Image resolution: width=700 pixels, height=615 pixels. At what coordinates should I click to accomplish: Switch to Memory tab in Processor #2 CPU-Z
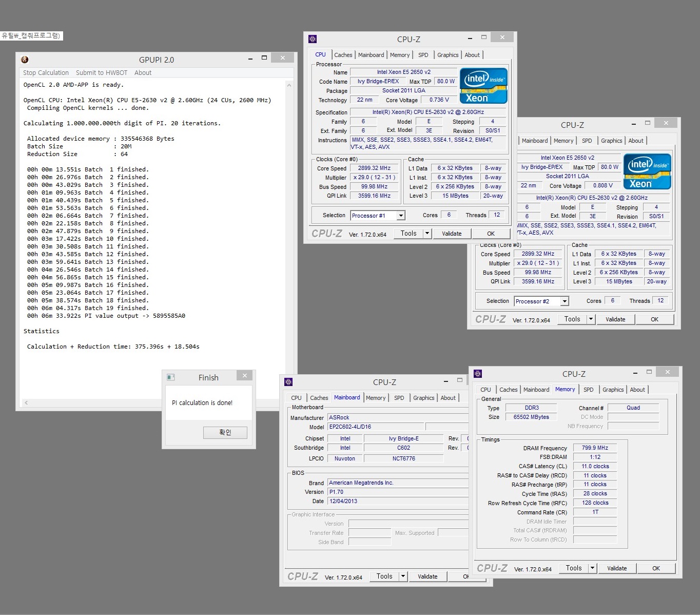[x=563, y=141]
